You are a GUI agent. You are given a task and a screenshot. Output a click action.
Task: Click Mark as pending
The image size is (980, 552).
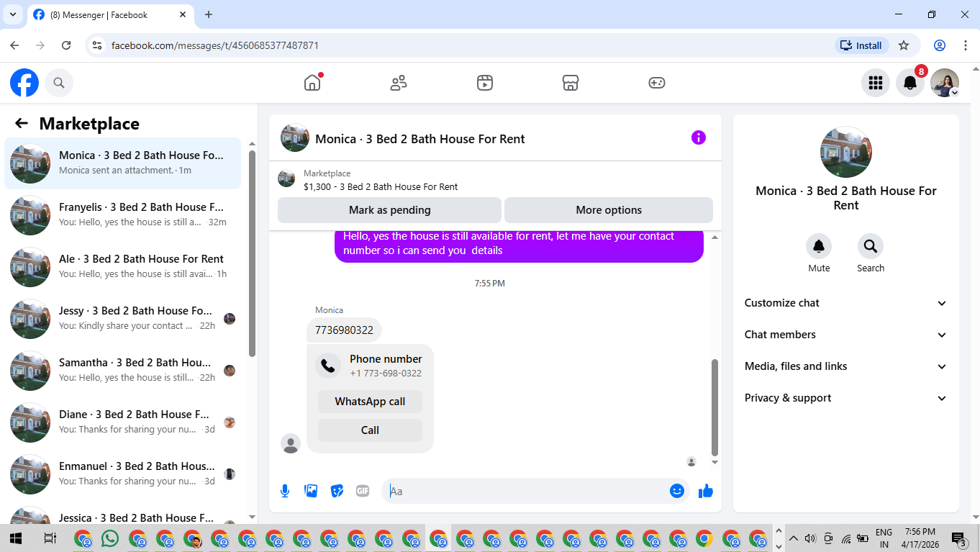[389, 210]
